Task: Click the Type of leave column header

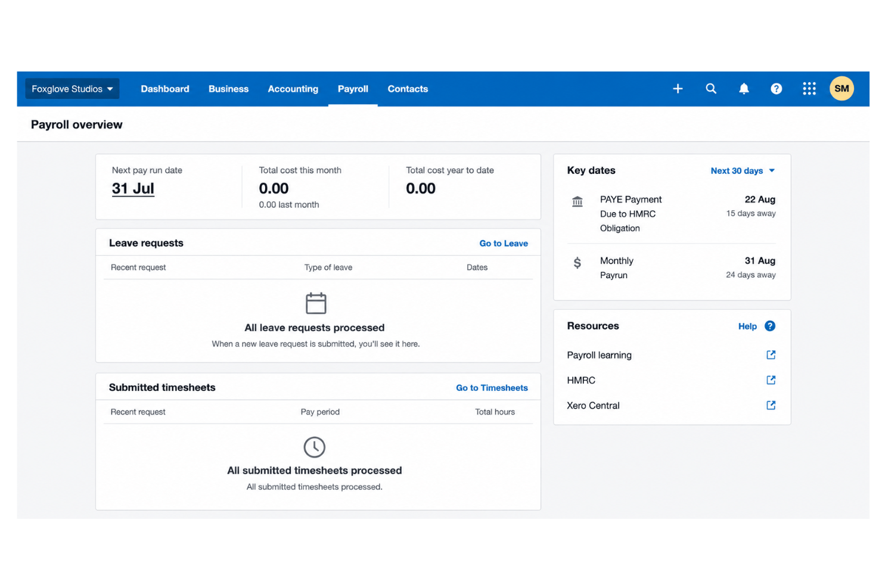Action: click(x=328, y=267)
